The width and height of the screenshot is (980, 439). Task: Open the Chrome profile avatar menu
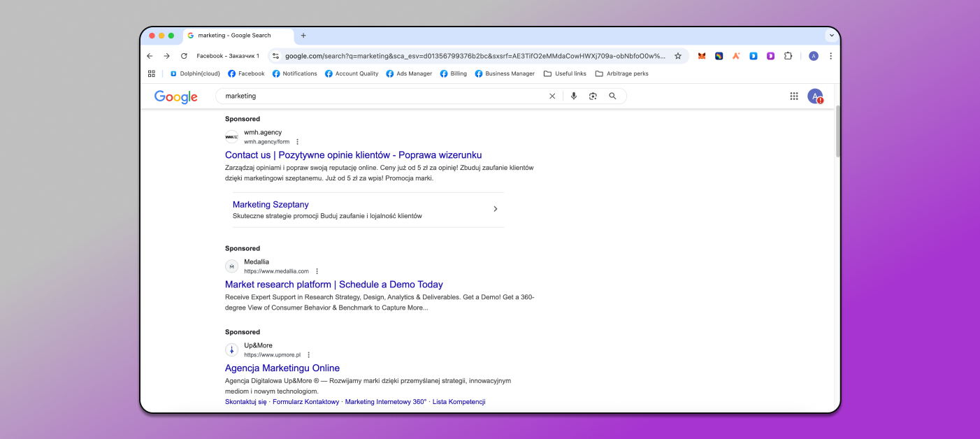coord(814,55)
